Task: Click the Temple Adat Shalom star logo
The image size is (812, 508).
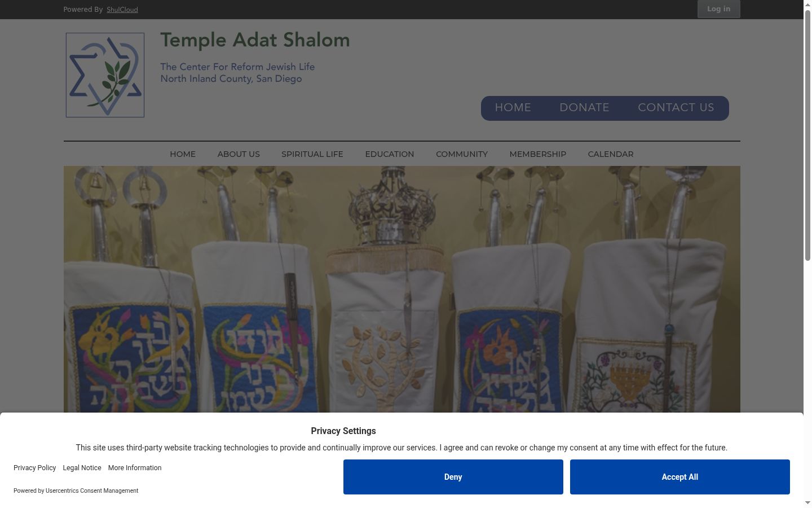Action: [x=105, y=75]
